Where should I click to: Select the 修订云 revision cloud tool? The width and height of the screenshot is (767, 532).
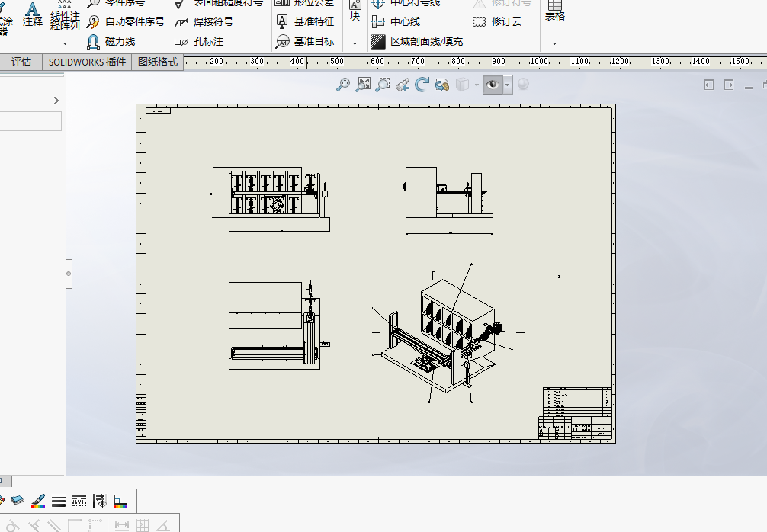coord(497,21)
